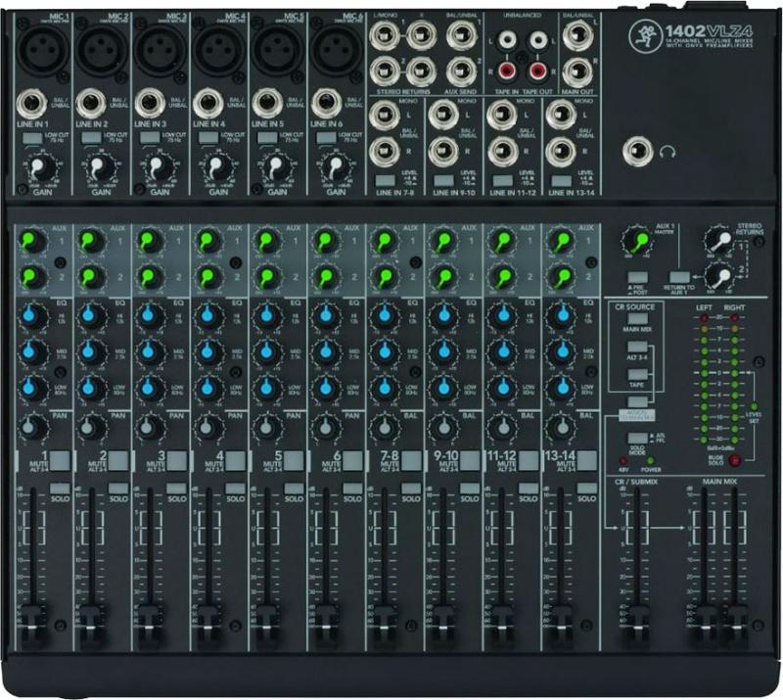Click the STEREO RETURNS 1 knob
This screenshot has width=783, height=700.
tap(717, 239)
